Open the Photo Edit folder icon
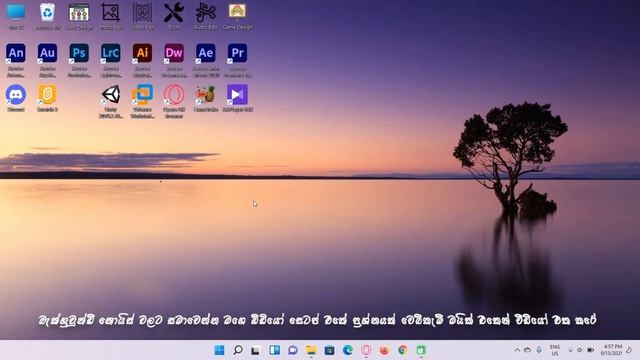 (111, 16)
